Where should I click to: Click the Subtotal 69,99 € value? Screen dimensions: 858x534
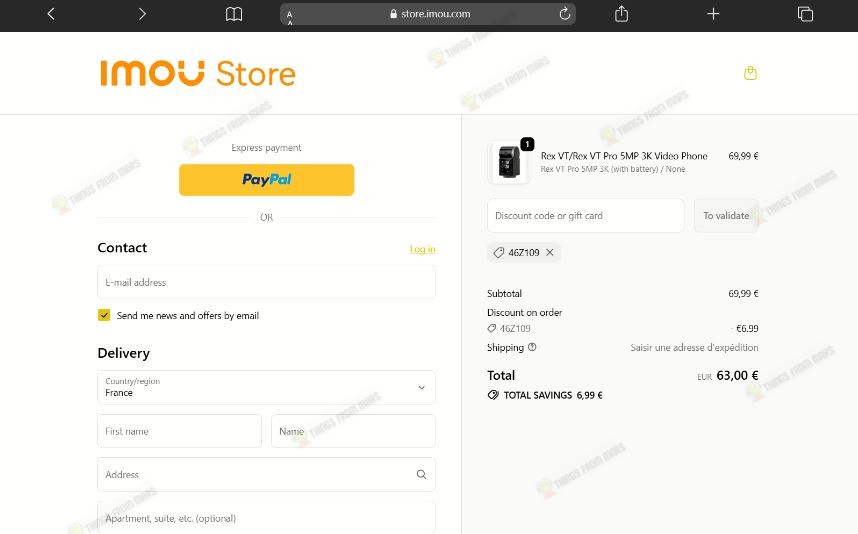click(743, 293)
